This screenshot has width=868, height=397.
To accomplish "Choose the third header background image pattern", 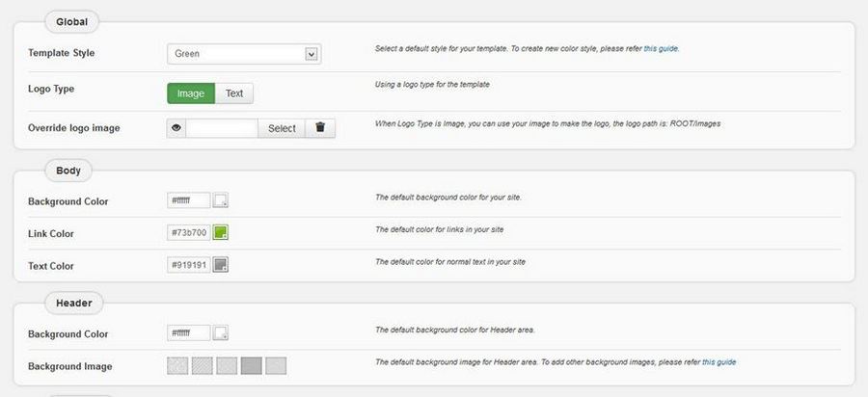I will coord(227,366).
